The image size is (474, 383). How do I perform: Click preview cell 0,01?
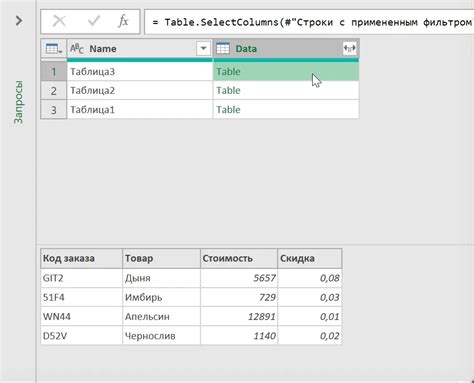(x=310, y=316)
